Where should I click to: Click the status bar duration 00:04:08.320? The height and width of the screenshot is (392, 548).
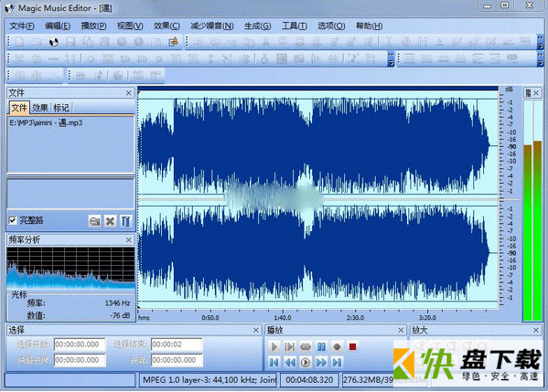coord(309,380)
